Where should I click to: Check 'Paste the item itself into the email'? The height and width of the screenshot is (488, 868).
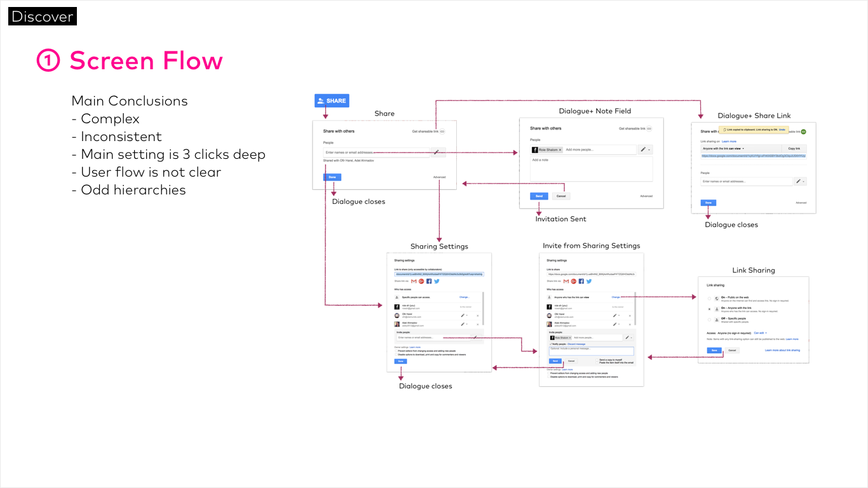click(x=597, y=363)
